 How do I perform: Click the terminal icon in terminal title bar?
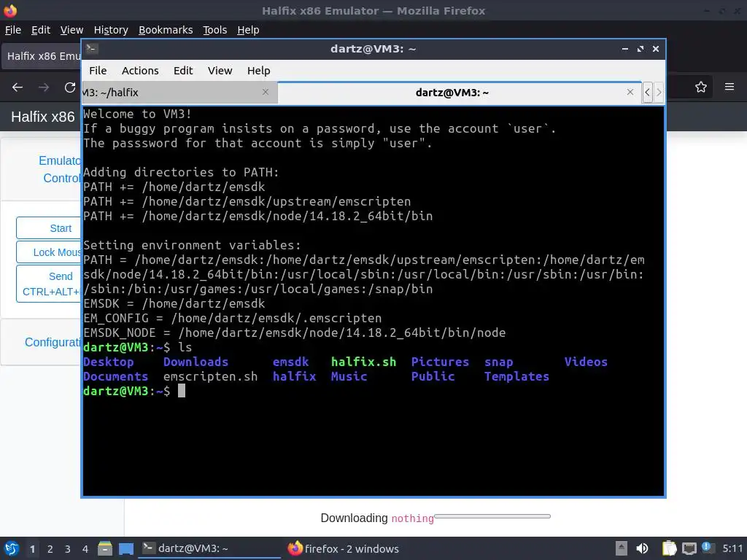pyautogui.click(x=92, y=49)
